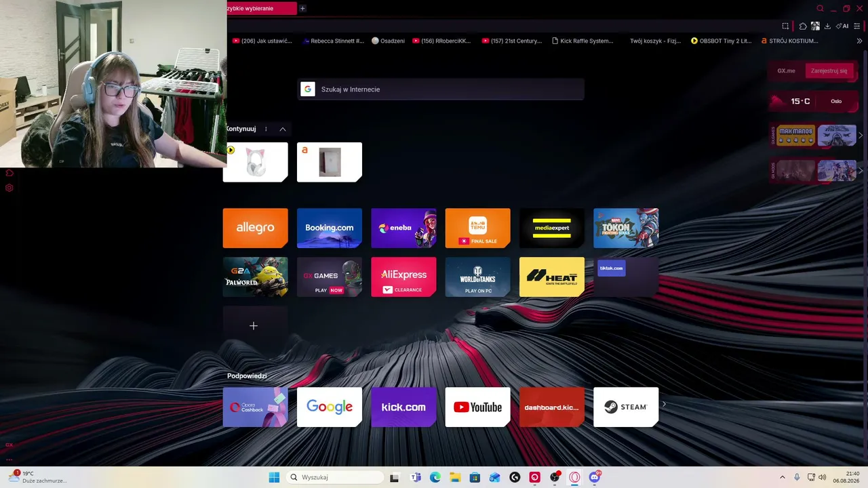
Task: Show the hidden bookmarks overflow
Action: [860, 41]
